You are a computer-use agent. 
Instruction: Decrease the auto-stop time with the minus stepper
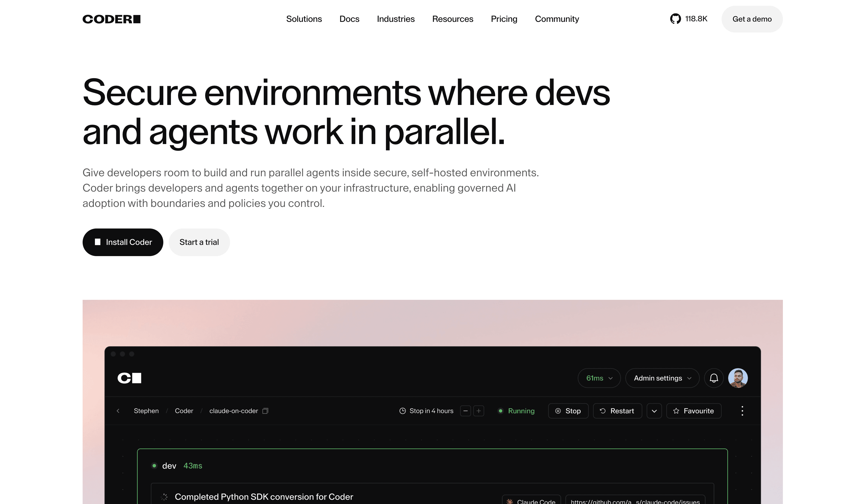pyautogui.click(x=465, y=411)
